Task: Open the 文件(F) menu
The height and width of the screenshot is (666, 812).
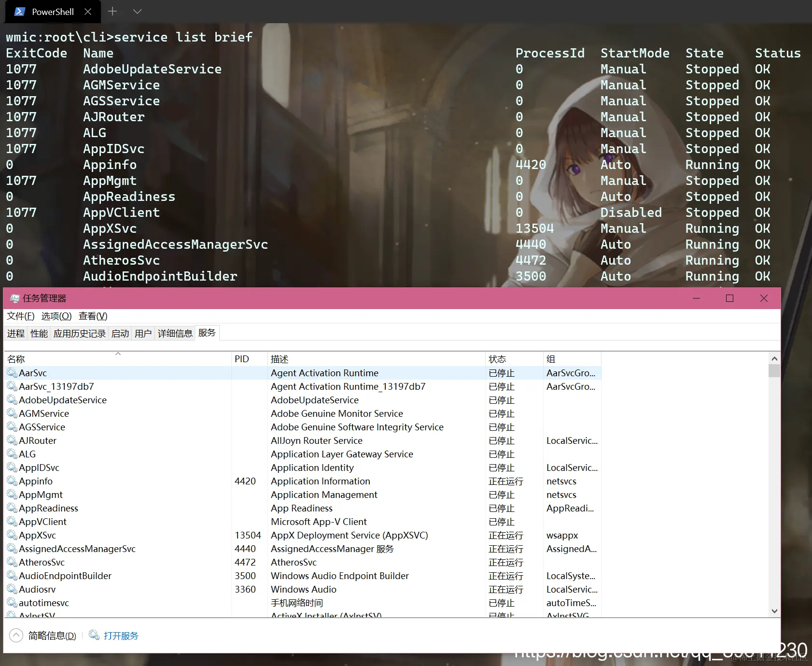Action: pyautogui.click(x=21, y=316)
